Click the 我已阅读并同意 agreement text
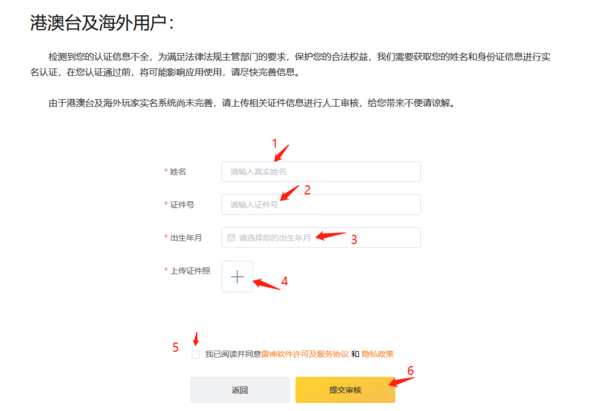600x411 pixels. pyautogui.click(x=233, y=354)
